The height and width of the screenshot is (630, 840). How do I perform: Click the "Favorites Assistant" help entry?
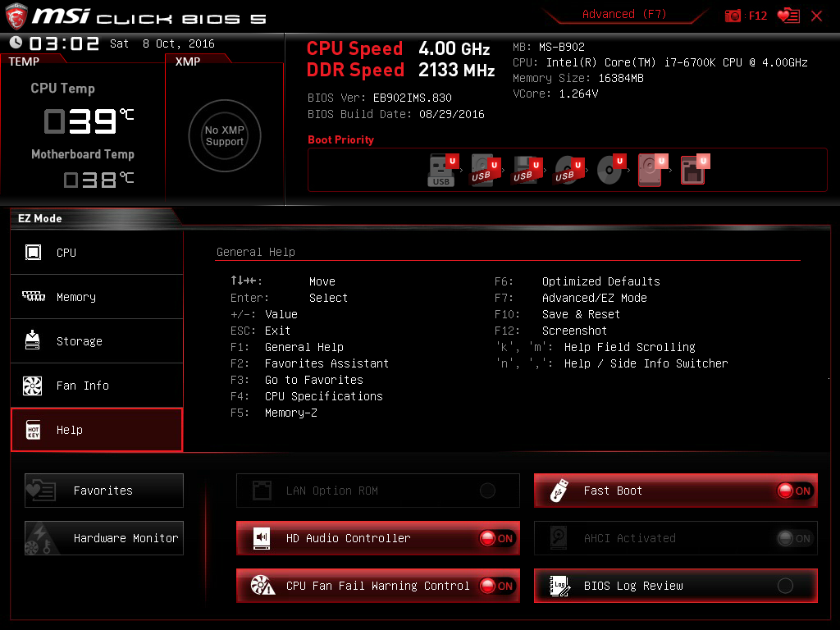pos(326,363)
